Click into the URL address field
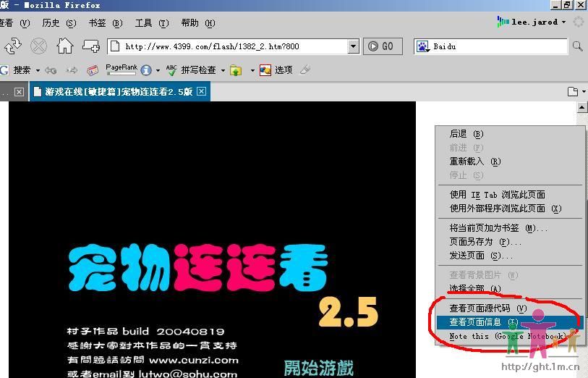The width and height of the screenshot is (588, 378). pos(231,46)
